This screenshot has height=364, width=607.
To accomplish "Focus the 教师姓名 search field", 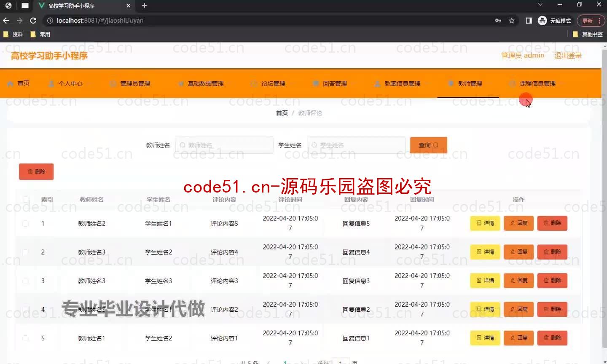I will click(224, 145).
